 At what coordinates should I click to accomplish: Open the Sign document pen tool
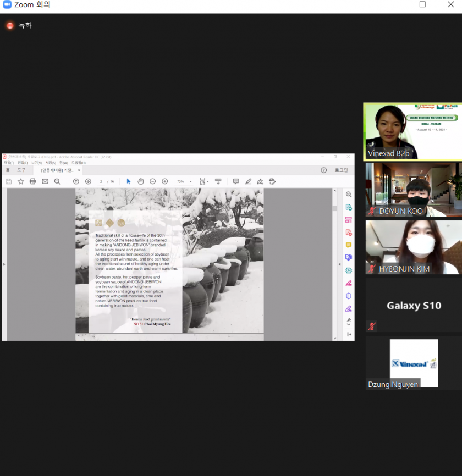[x=260, y=181]
